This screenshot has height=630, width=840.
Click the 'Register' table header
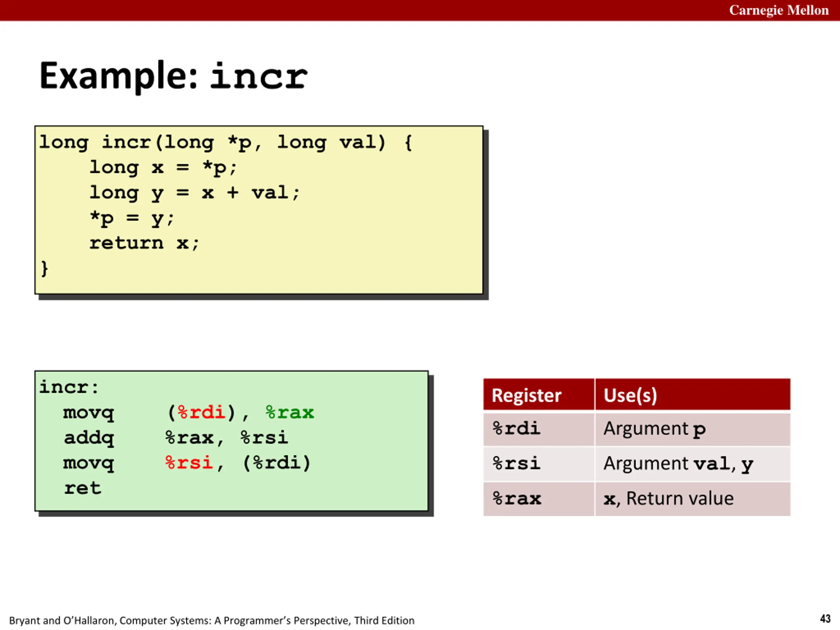(x=538, y=394)
